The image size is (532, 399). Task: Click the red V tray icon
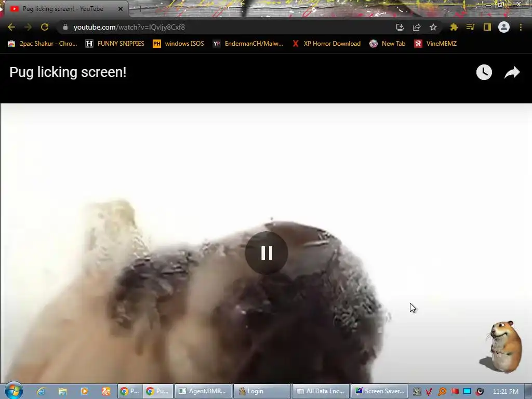[x=429, y=392]
